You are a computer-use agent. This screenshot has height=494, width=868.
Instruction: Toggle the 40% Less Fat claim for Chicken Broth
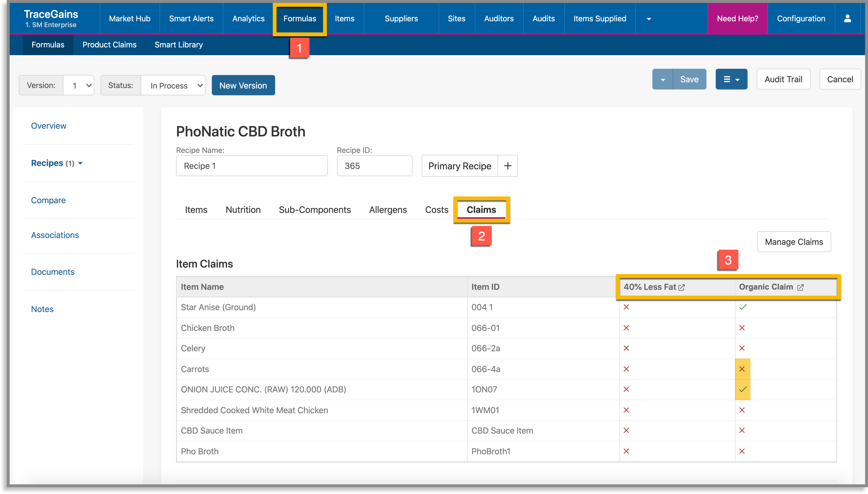click(627, 328)
